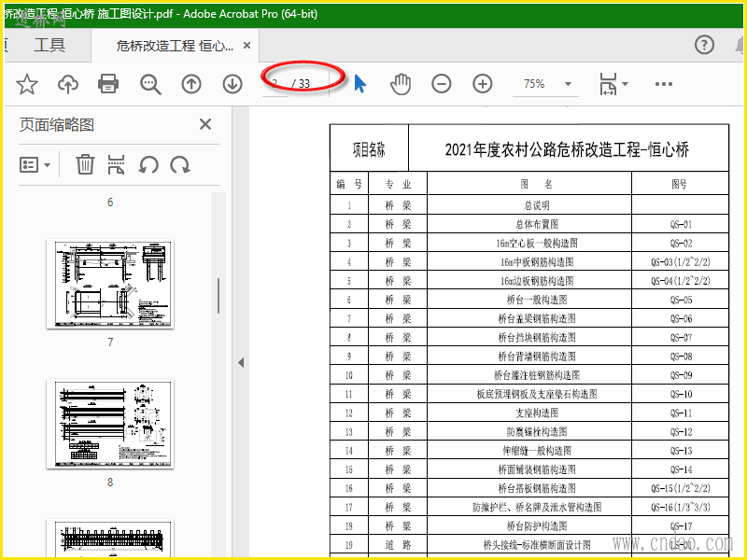The height and width of the screenshot is (560, 747).
Task: Open fit page scrolling options
Action: click(x=613, y=84)
